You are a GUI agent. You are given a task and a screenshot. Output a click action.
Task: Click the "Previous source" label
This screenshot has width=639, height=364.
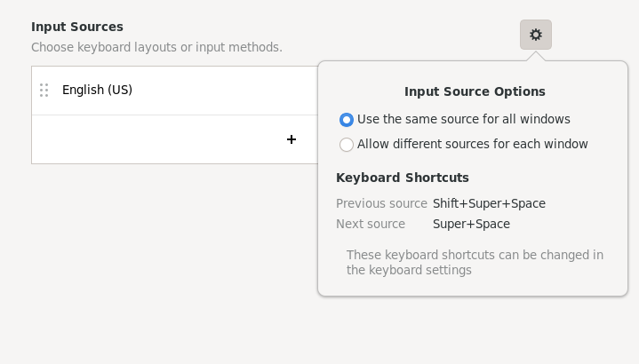point(381,203)
